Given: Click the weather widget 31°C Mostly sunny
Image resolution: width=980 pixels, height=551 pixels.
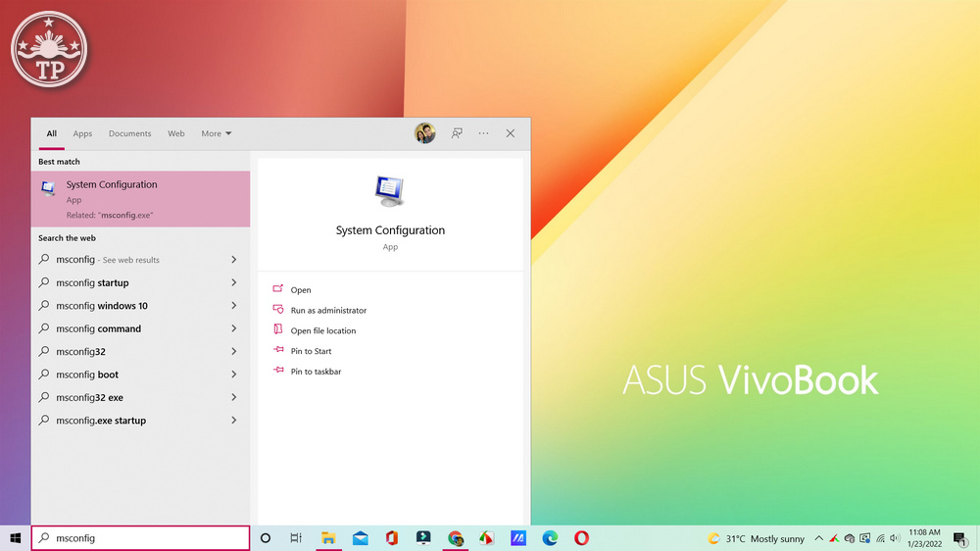Looking at the screenshot, I should tap(757, 538).
